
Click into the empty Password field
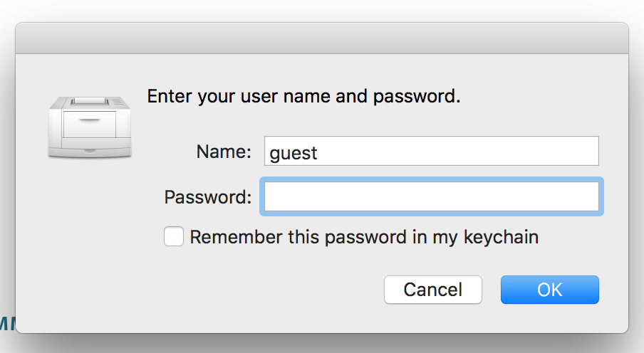tap(431, 197)
